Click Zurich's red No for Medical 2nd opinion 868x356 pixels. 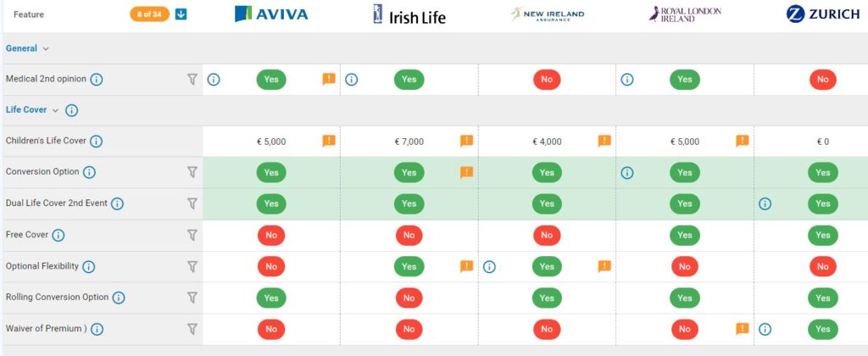pos(822,80)
